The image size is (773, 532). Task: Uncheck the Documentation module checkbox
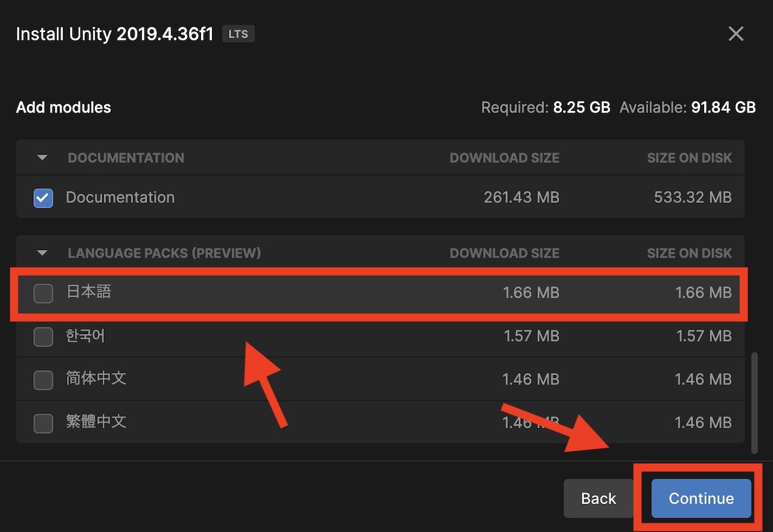point(43,197)
